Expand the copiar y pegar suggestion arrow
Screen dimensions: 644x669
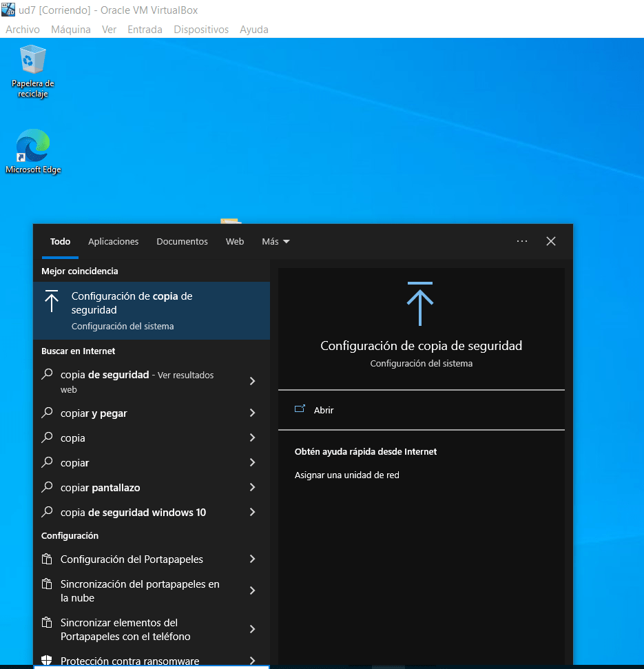click(x=252, y=413)
